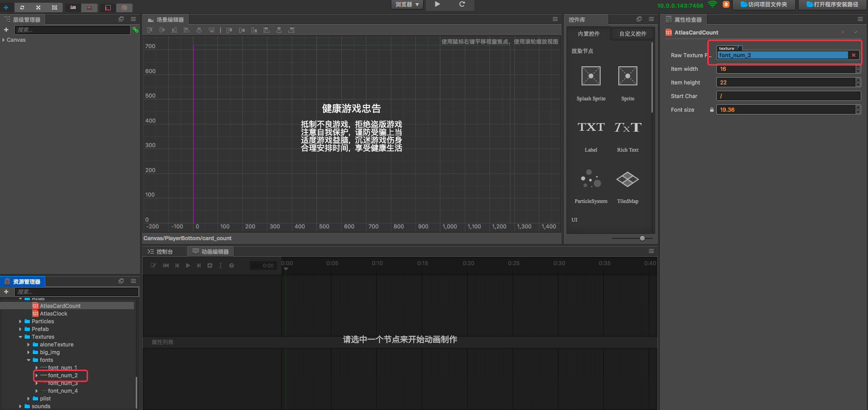
Task: Expand the plist folder
Action: 29,399
